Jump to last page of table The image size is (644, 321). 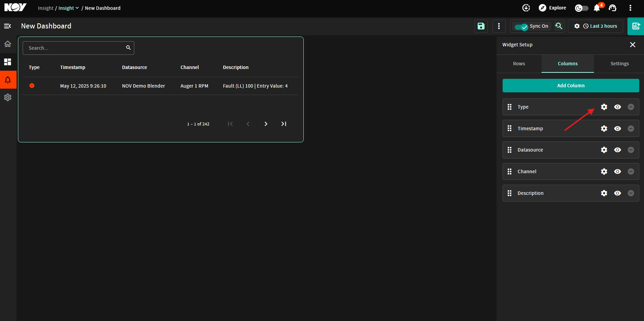click(x=284, y=124)
